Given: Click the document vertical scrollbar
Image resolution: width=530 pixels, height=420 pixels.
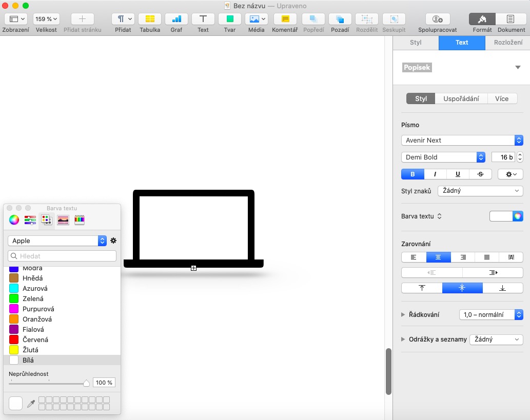Looking at the screenshot, I should click(389, 371).
